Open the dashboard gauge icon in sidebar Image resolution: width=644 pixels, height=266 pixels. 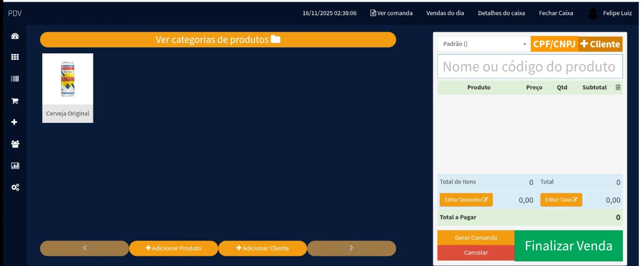[x=15, y=36]
